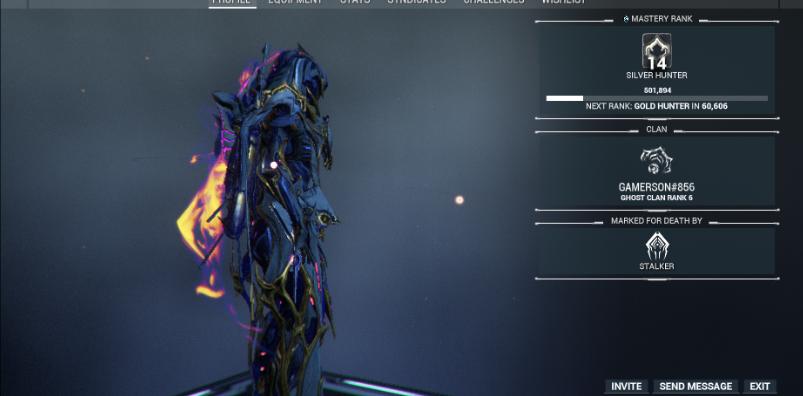Click the Next Rank Gold Hunter text
Screen dimensions: 803x396
click(x=657, y=107)
